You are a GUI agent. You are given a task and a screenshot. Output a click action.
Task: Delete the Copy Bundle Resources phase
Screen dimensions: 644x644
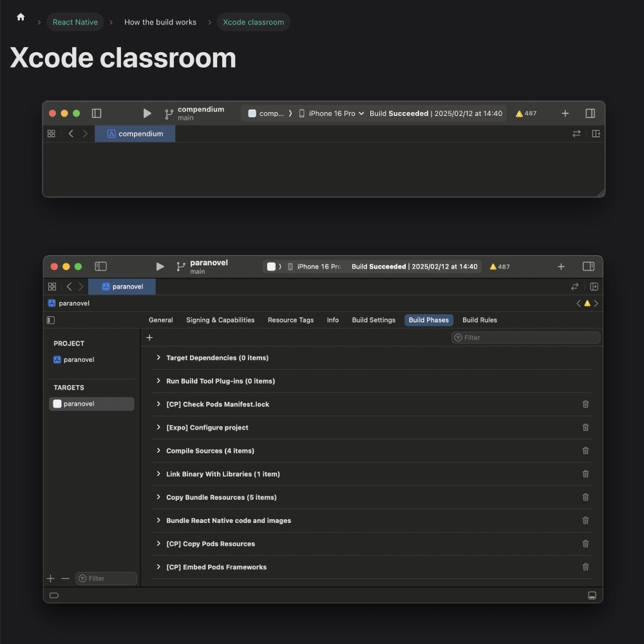[585, 497]
